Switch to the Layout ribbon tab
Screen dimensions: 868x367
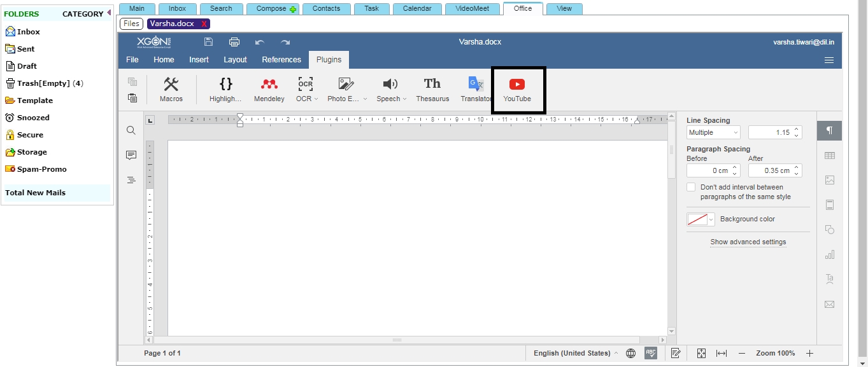pos(235,60)
